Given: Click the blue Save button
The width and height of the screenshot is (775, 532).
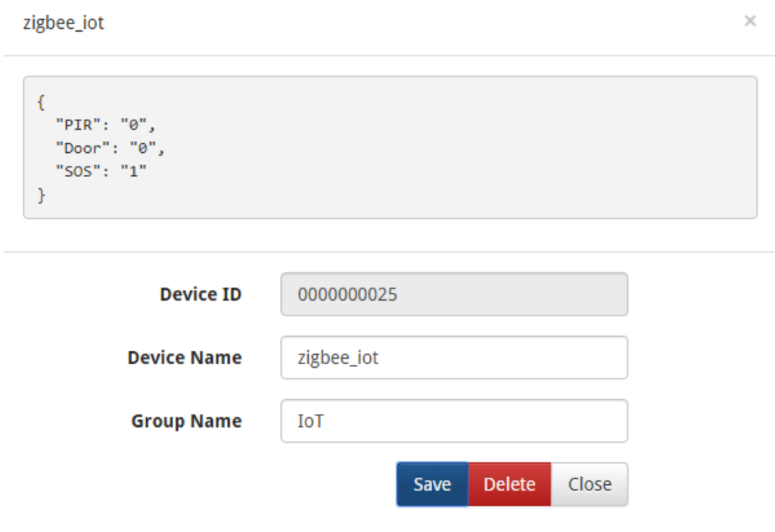Looking at the screenshot, I should tap(432, 484).
